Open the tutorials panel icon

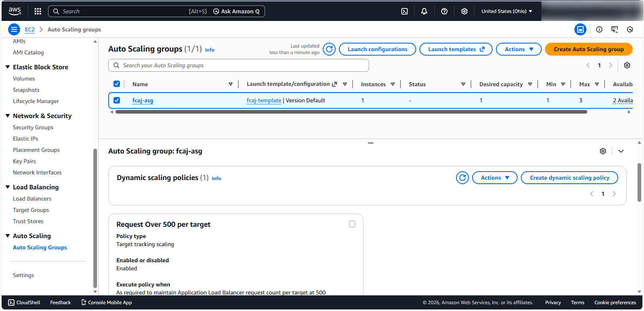[615, 29]
